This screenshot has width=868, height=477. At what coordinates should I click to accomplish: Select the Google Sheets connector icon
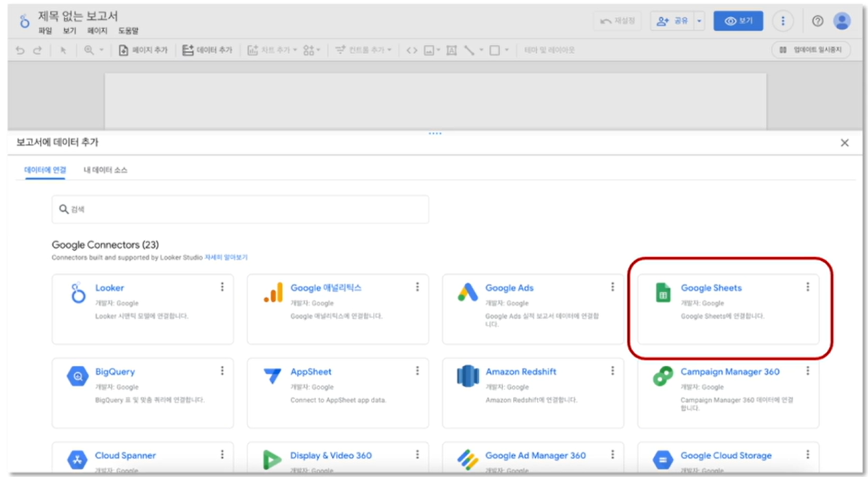pyautogui.click(x=663, y=293)
